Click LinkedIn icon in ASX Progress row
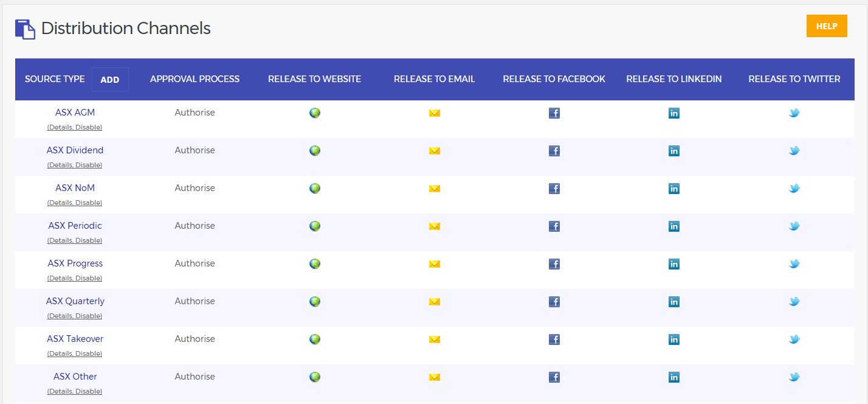 (x=674, y=264)
